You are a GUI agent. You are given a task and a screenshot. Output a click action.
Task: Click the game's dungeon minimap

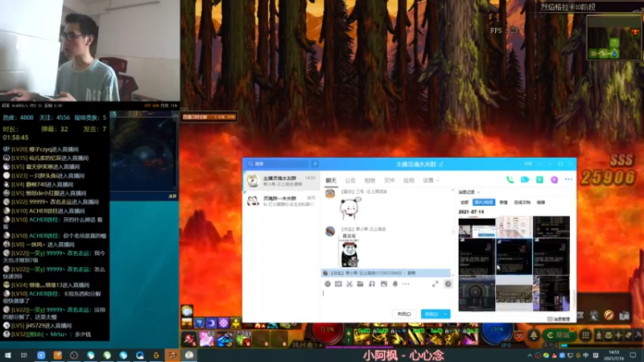tap(613, 38)
